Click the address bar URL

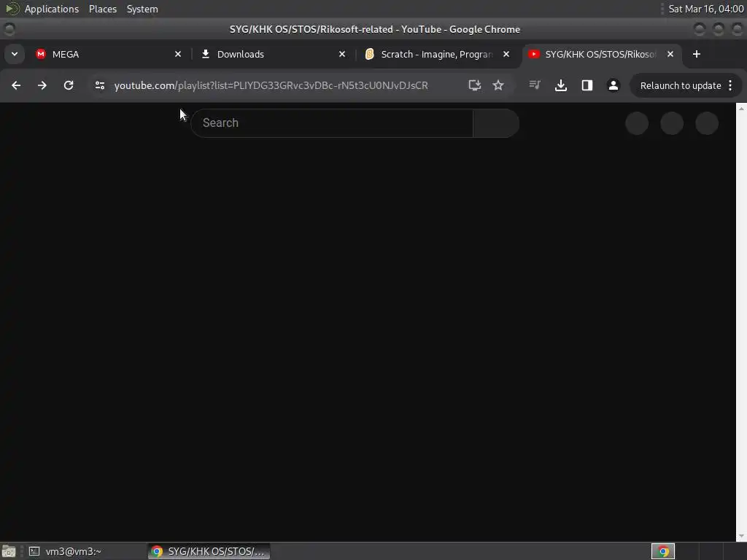(x=271, y=86)
